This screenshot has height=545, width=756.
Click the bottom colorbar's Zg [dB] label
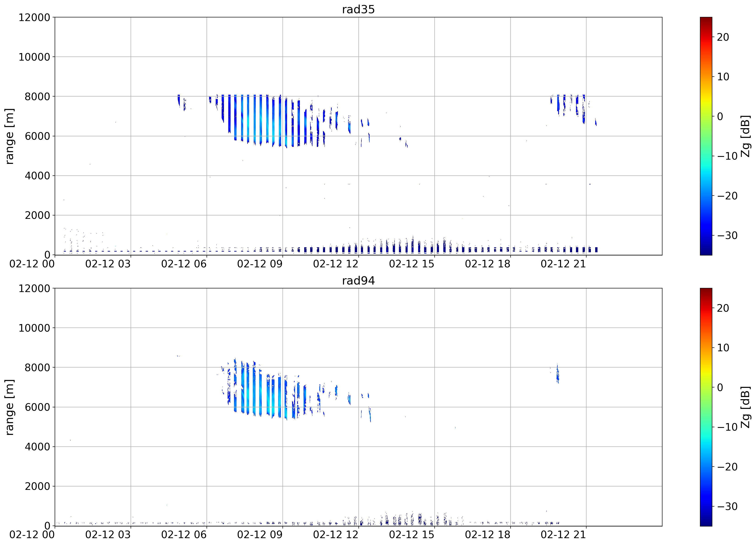(x=745, y=407)
